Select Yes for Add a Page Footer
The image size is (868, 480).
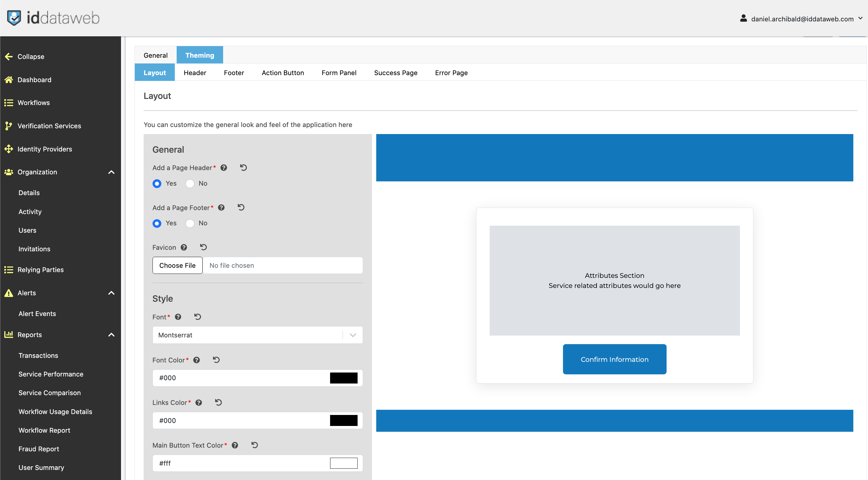click(x=157, y=223)
